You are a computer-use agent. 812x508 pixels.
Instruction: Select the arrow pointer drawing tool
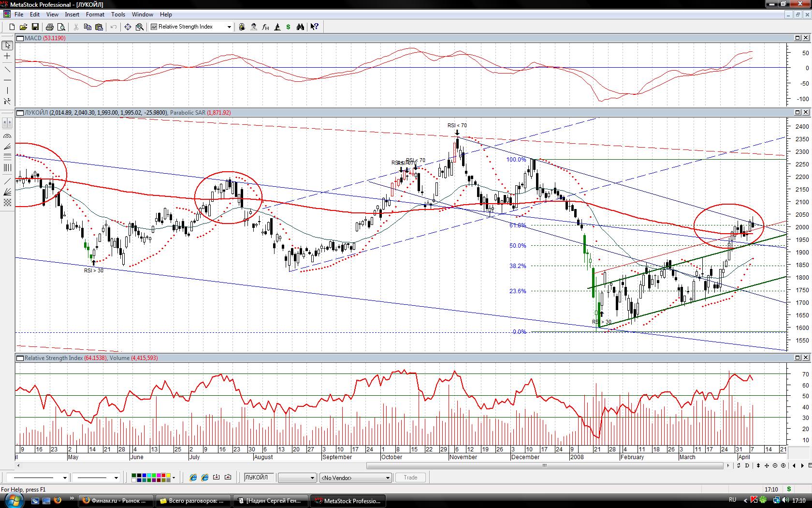7,45
